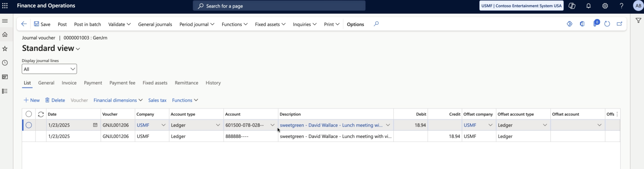Open the attachments icon with 0 badge
Screen dimensions: 644x169
point(595,23)
